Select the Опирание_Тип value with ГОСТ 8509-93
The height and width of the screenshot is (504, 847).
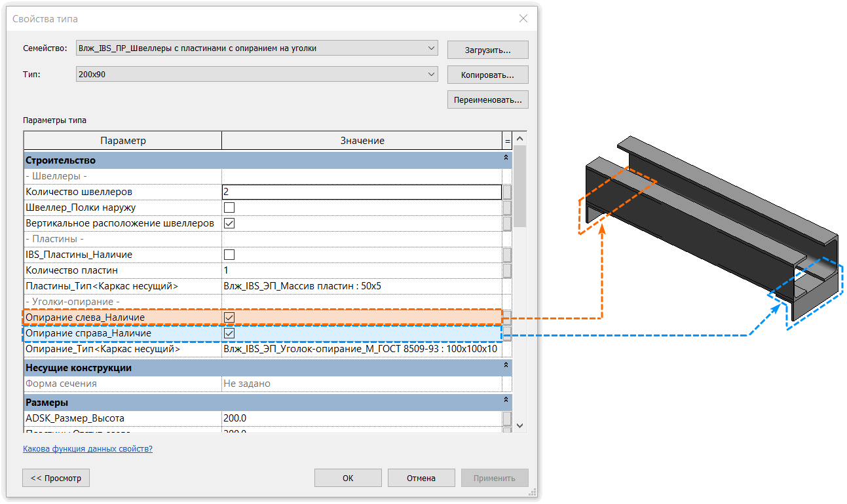362,349
